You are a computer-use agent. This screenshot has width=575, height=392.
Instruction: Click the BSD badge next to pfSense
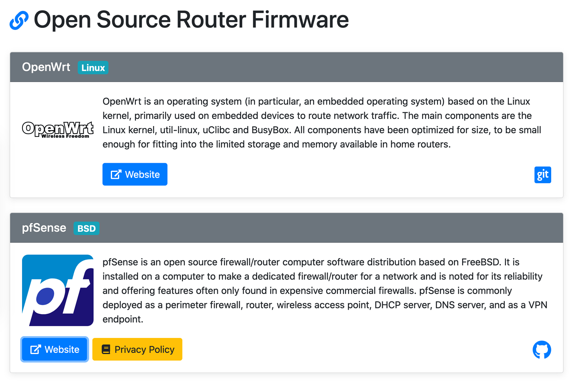coord(86,228)
